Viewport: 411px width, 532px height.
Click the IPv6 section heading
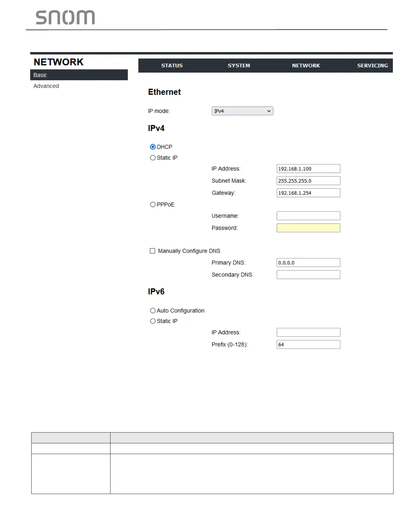156,292
